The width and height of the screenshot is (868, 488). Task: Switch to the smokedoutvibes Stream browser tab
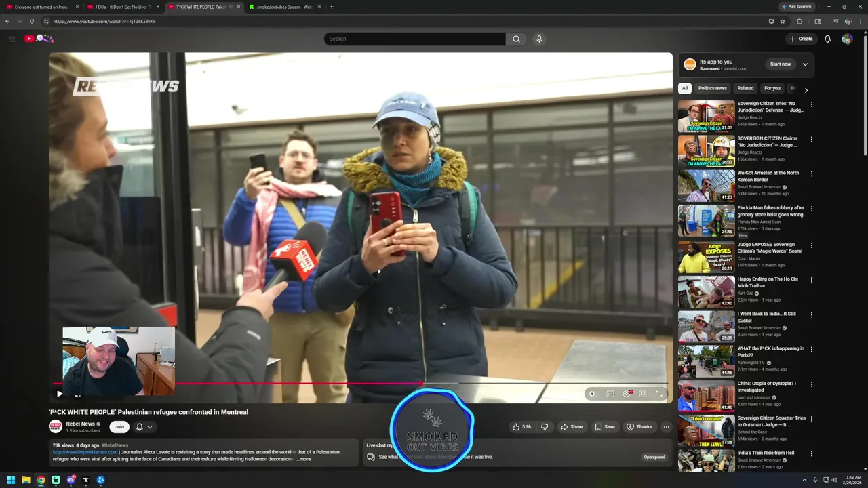coord(284,7)
